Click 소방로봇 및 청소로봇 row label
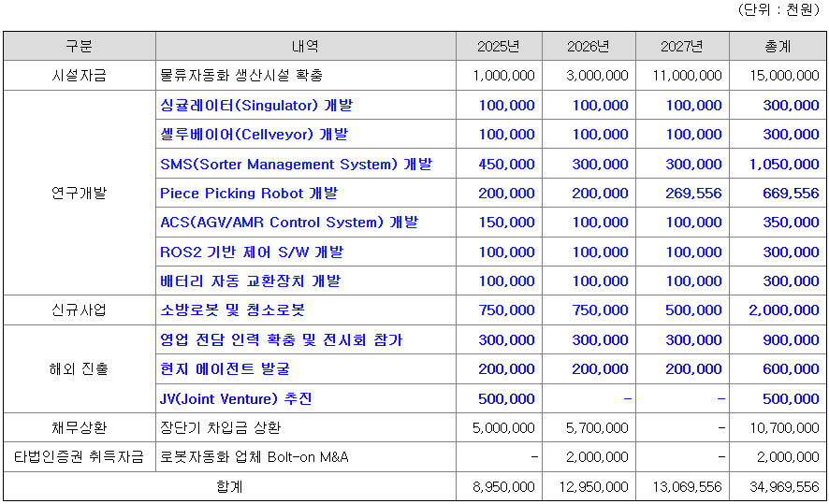 pos(233,310)
